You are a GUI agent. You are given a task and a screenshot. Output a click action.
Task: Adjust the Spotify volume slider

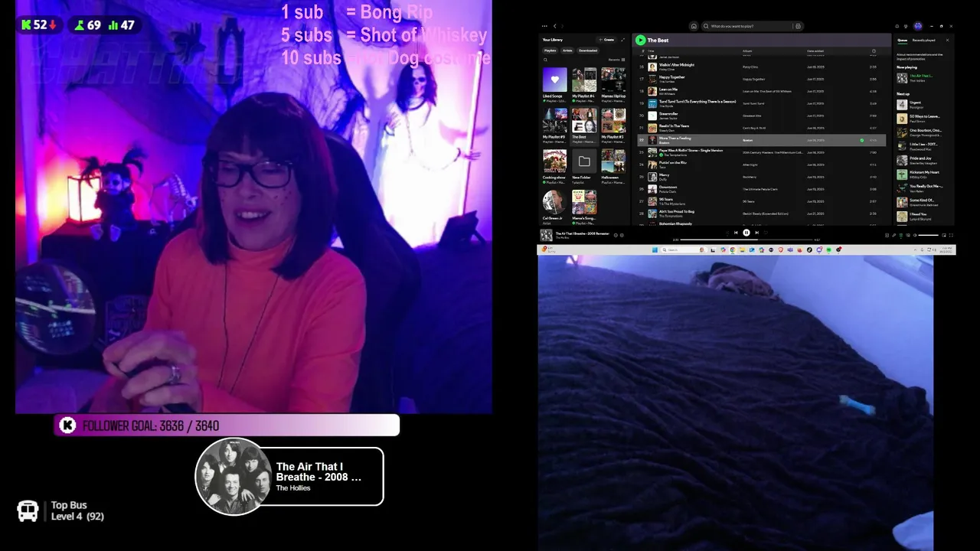tap(929, 235)
